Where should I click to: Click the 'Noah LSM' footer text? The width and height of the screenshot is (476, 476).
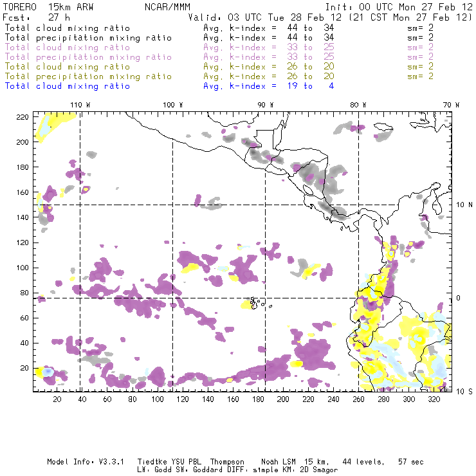pyautogui.click(x=279, y=462)
